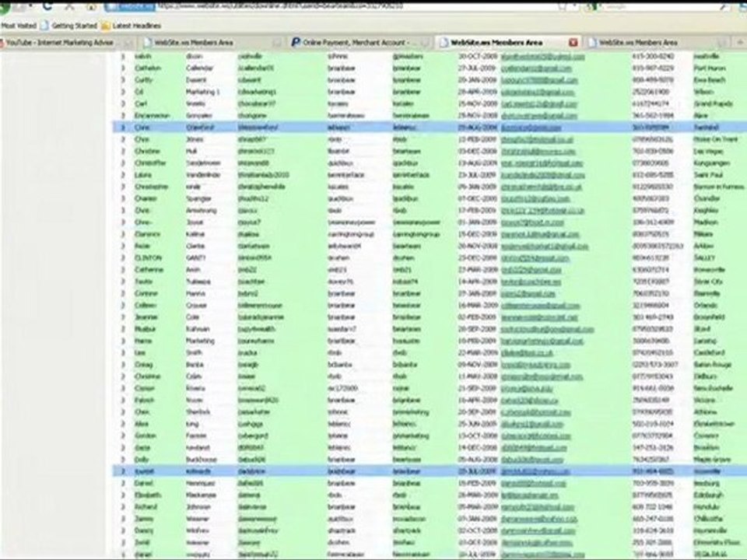Click the 'Saint Paul' city cell

[708, 175]
